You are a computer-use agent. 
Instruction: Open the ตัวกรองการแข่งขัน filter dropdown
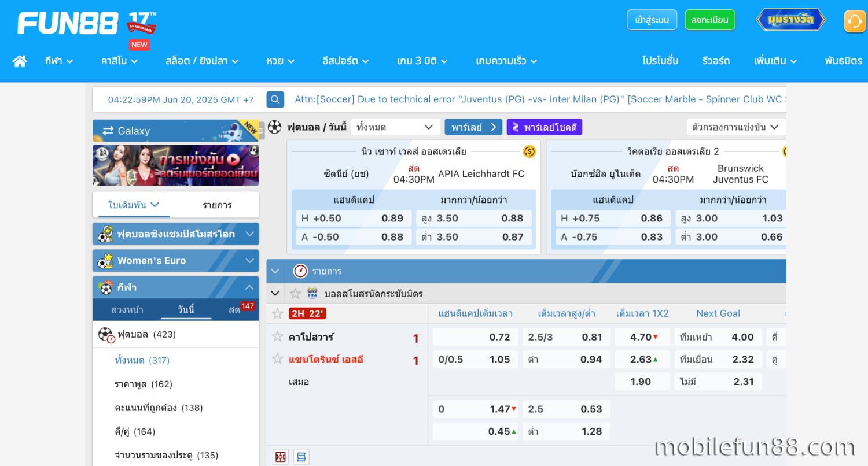click(736, 127)
